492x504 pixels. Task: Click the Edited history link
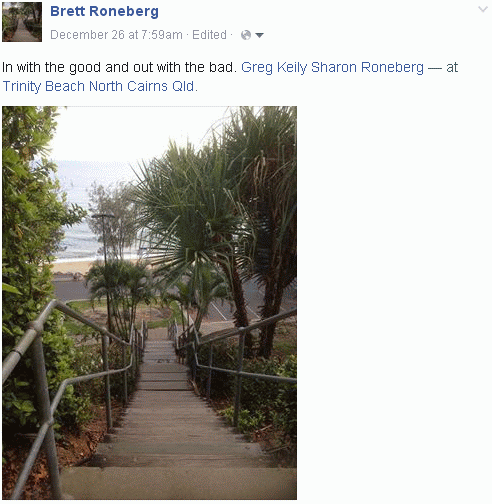(209, 35)
